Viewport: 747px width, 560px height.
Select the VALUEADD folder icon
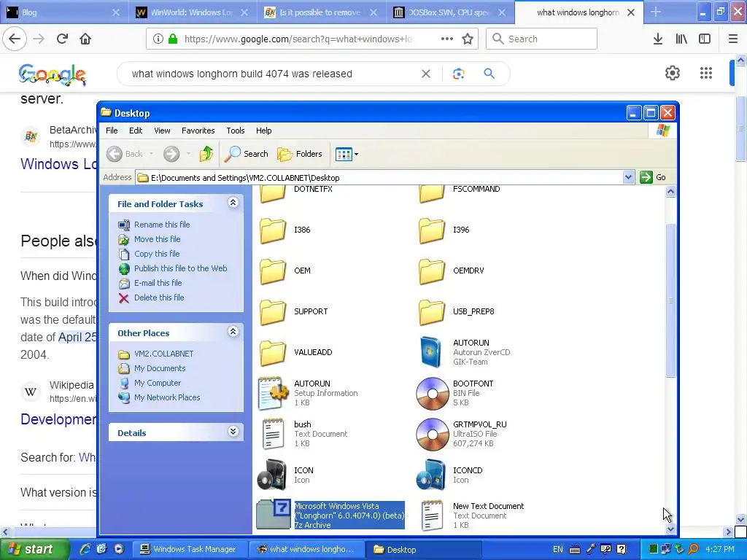click(273, 353)
